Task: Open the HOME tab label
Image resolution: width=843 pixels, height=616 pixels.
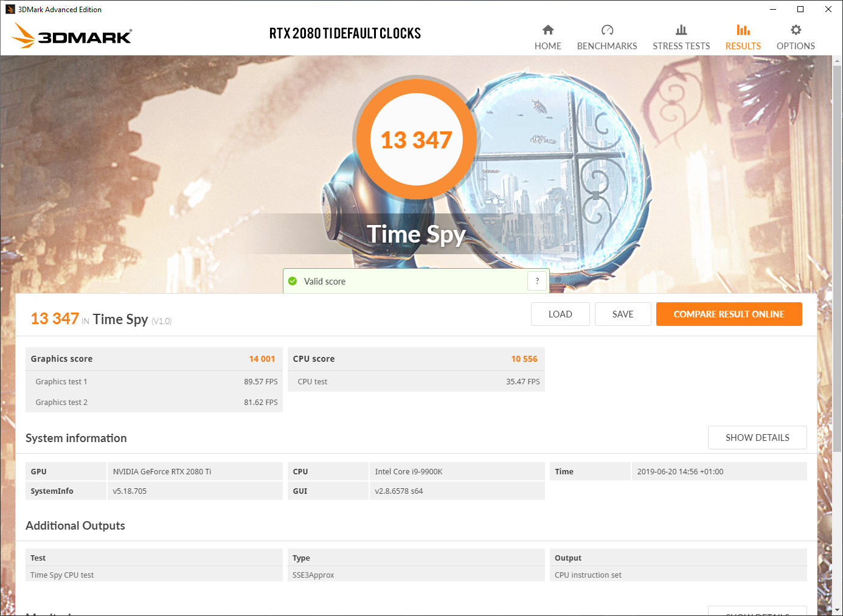Action: 548,46
